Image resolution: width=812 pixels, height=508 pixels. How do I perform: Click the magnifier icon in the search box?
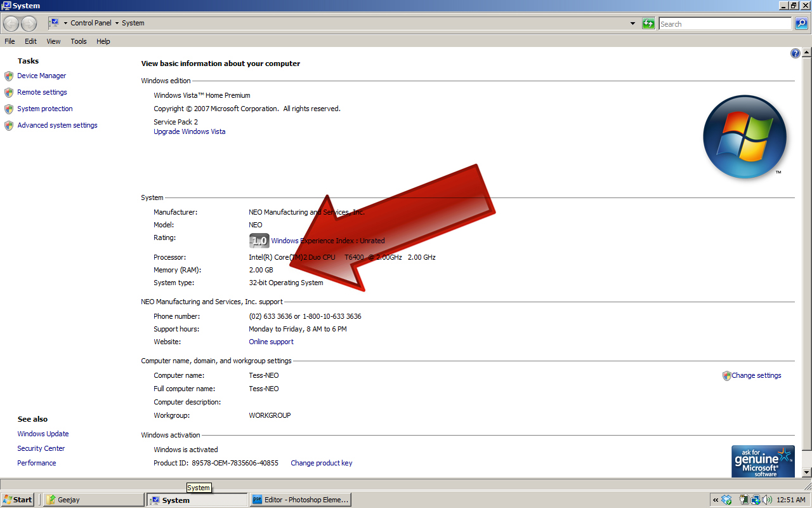(801, 23)
